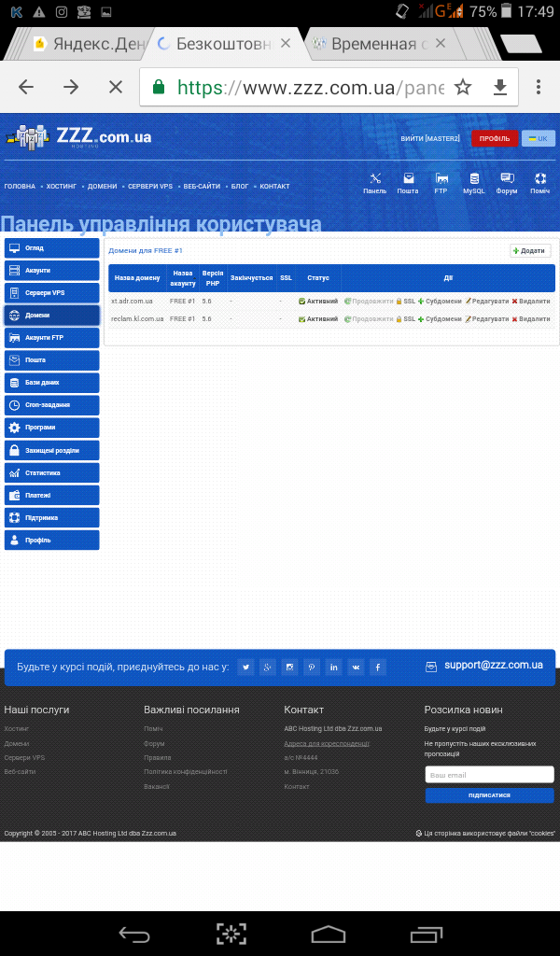Click the Pinterest social icon
Image resolution: width=560 pixels, height=956 pixels.
pos(312,667)
